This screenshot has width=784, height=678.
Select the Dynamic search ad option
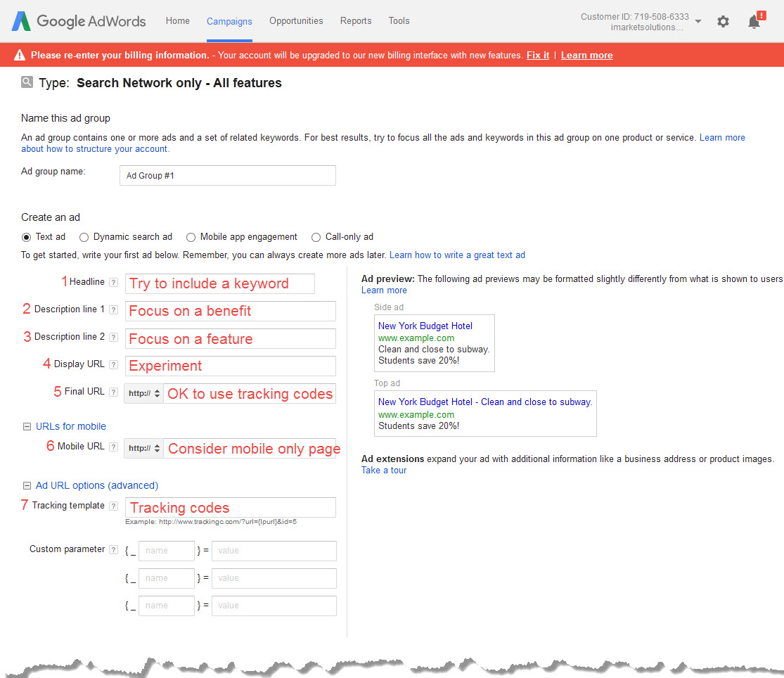[84, 237]
